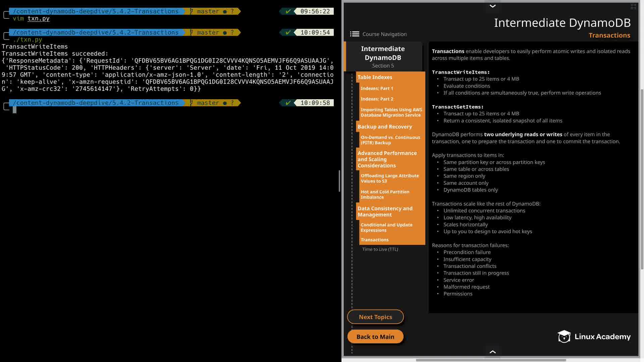The width and height of the screenshot is (644, 362).
Task: Open the Offloading Large Attribute Values lesson
Action: [x=389, y=178]
